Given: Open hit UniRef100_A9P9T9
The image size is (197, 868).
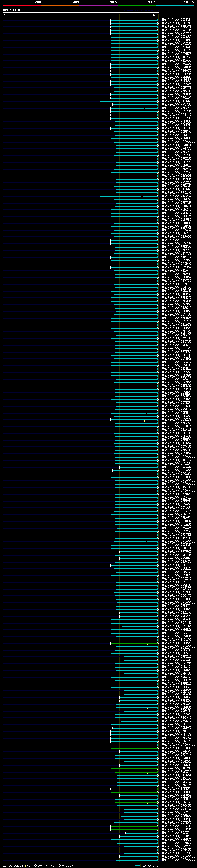Looking at the screenshot, I should coord(177,26).
